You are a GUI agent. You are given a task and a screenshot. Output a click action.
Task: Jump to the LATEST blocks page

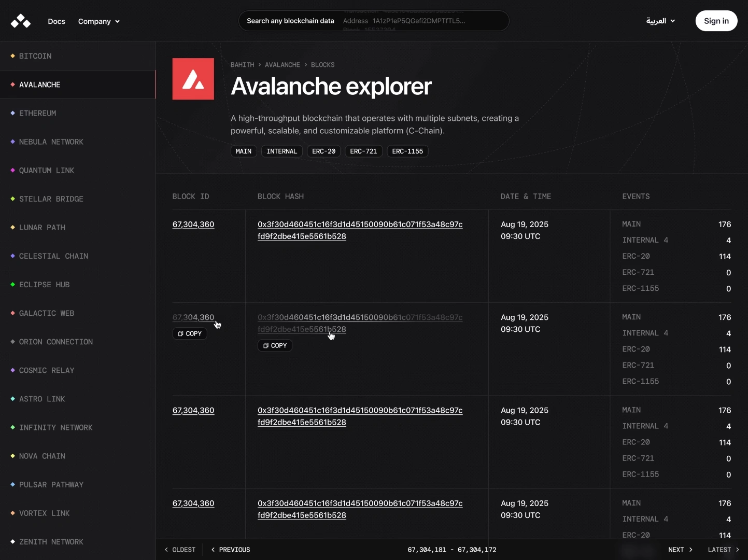point(723,550)
